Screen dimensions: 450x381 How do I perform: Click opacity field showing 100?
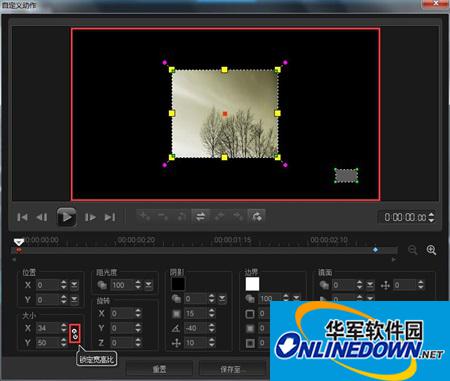[122, 285]
